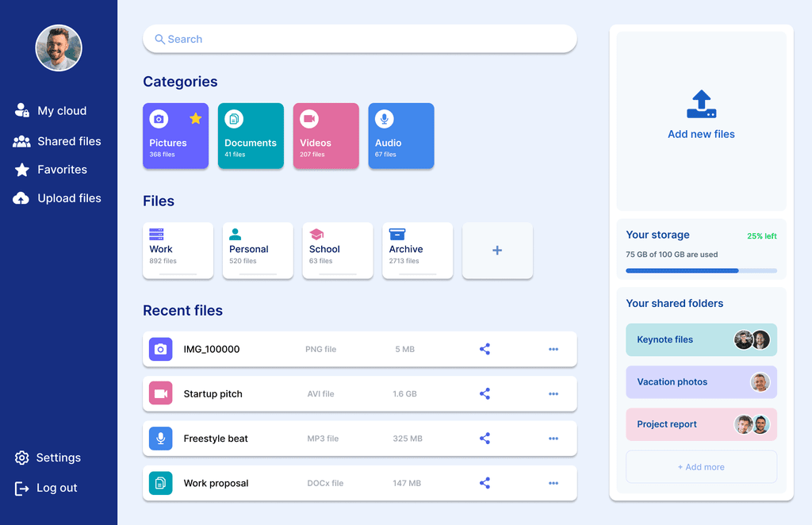Open the Work proposal file
Image resolution: width=812 pixels, height=525 pixels.
pyautogui.click(x=360, y=483)
